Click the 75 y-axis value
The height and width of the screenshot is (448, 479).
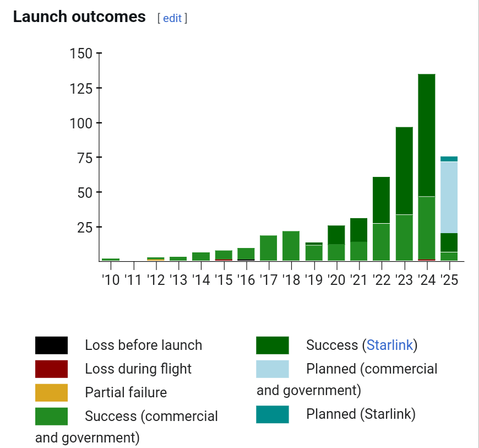[85, 158]
